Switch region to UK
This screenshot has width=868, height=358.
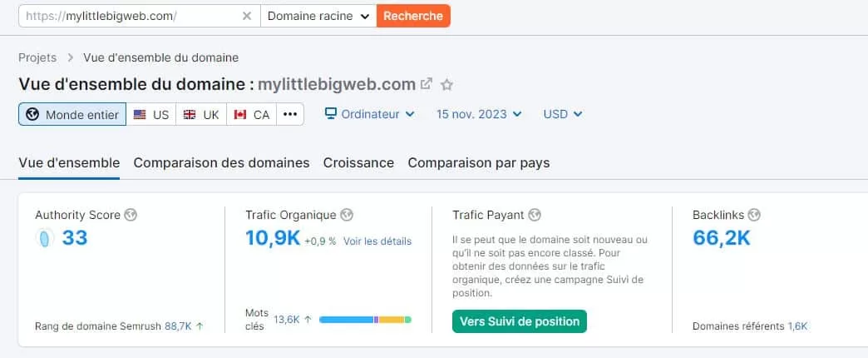point(201,114)
